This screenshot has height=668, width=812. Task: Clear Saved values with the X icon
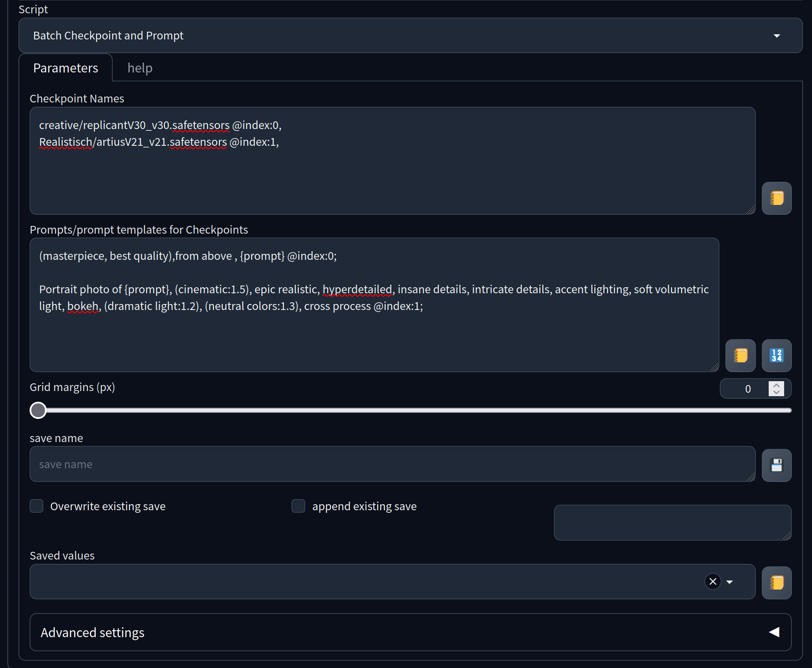pos(713,581)
